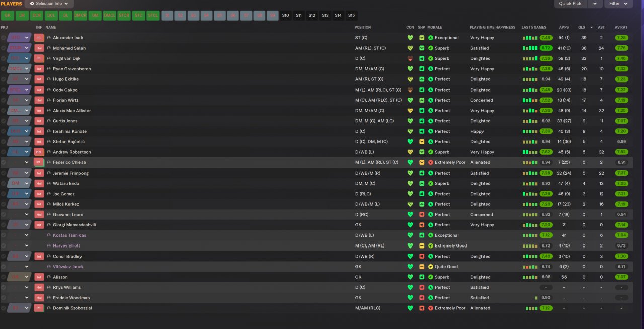Select the GK position slot tab
This screenshot has width=644, height=329.
point(7,16)
